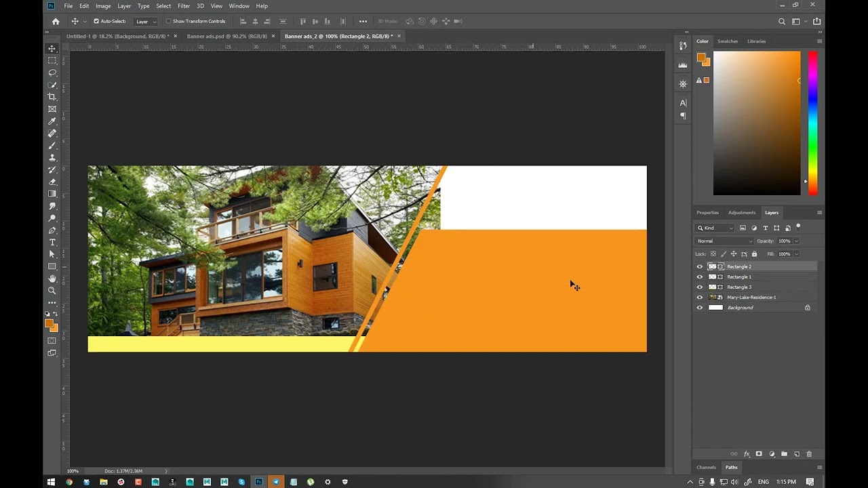Viewport: 868px width, 488px height.
Task: Hide the Rectangle 3 layer
Action: tap(700, 287)
